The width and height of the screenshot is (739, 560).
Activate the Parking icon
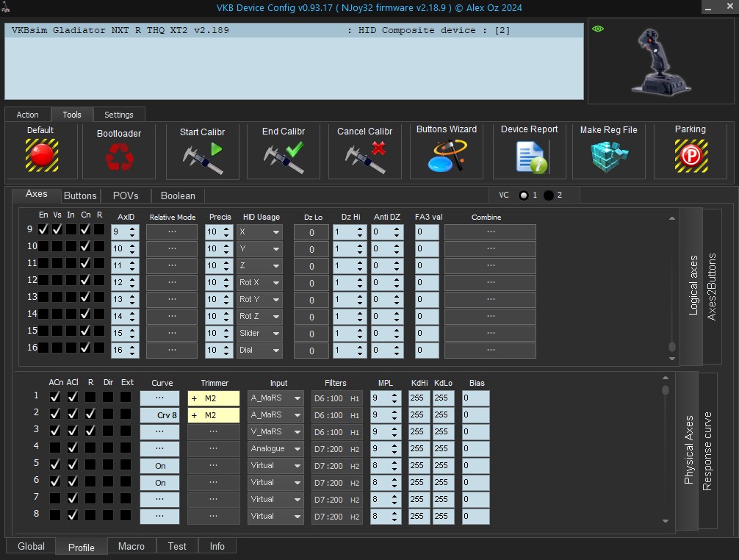pyautogui.click(x=691, y=156)
